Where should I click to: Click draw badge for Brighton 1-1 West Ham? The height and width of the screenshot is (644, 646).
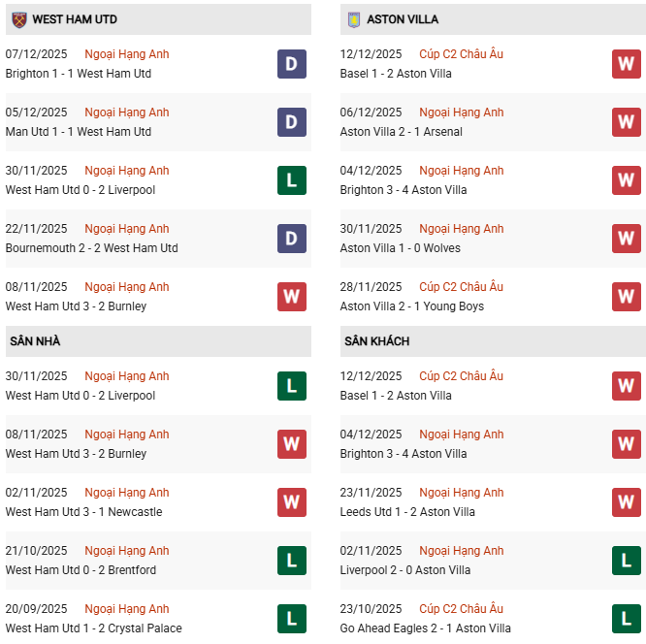click(292, 64)
